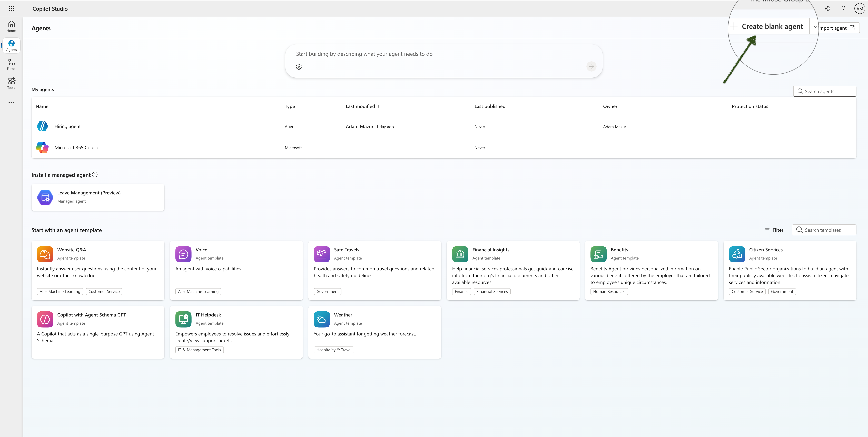This screenshot has height=437, width=868.
Task: Click the Financial Insights template icon
Action: (x=460, y=254)
